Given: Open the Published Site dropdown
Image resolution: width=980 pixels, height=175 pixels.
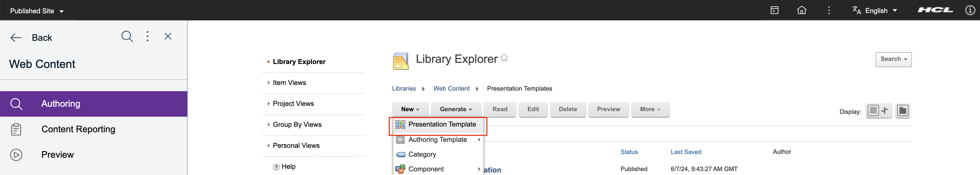Looking at the screenshot, I should click(37, 11).
